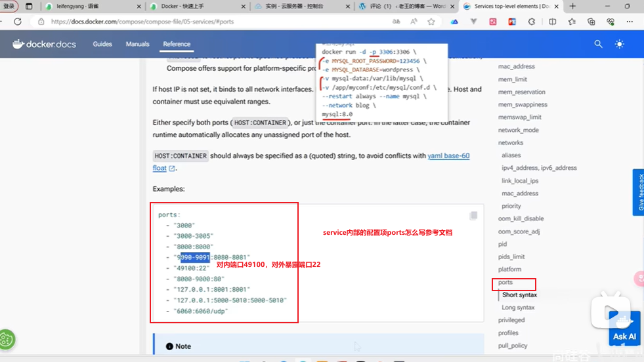644x362 pixels.
Task: Go to aliases under networks
Action: coord(511,155)
